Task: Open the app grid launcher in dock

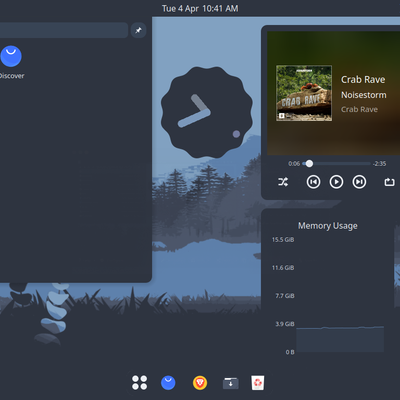Action: (x=139, y=383)
